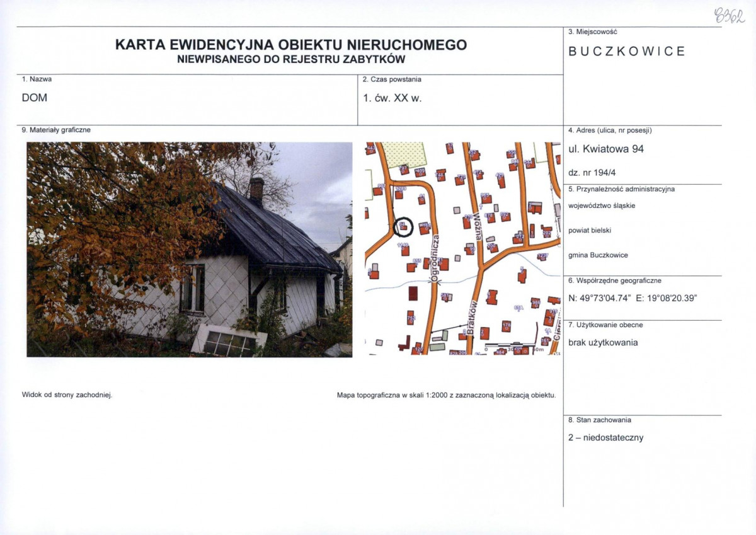Viewport: 756px width, 535px height.
Task: Select the caption starting "Mapa topograficzna w skali 1:2000"
Action: click(447, 395)
